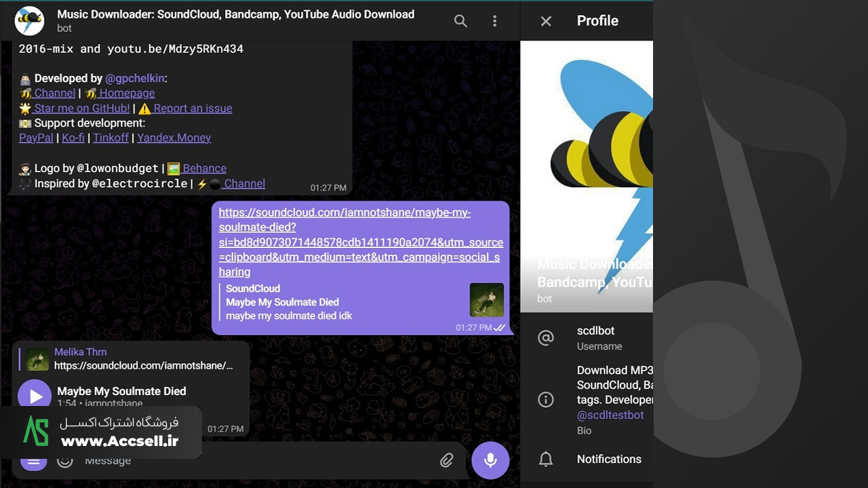Click the Maybe My Soulmate Died preview title
This screenshot has width=868, height=488.
pyautogui.click(x=282, y=302)
